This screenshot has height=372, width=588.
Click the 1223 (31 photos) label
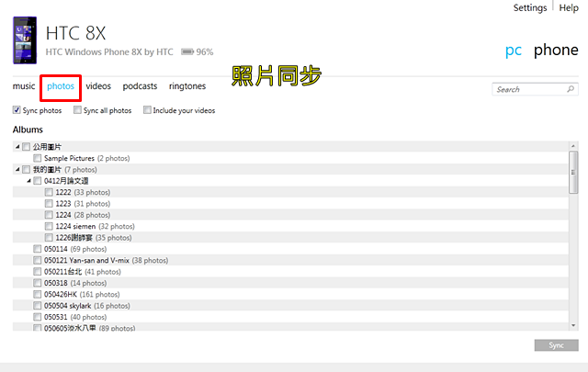pyautogui.click(x=83, y=204)
